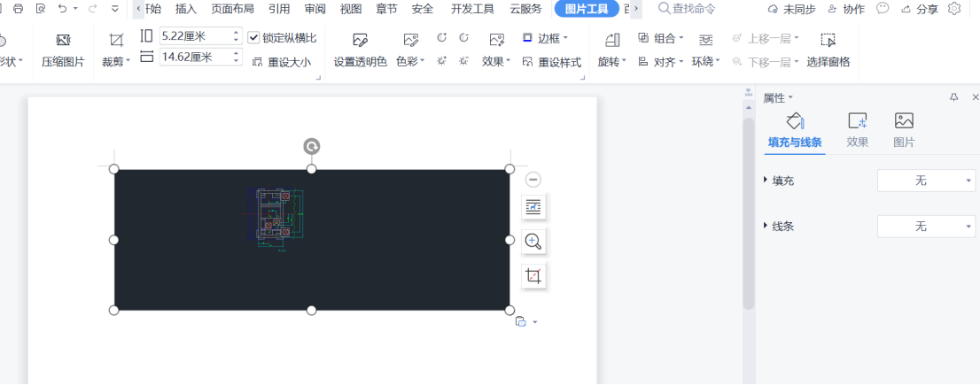Open the 线条 line type dropdown showing 无
980x385 pixels.
tap(926, 227)
